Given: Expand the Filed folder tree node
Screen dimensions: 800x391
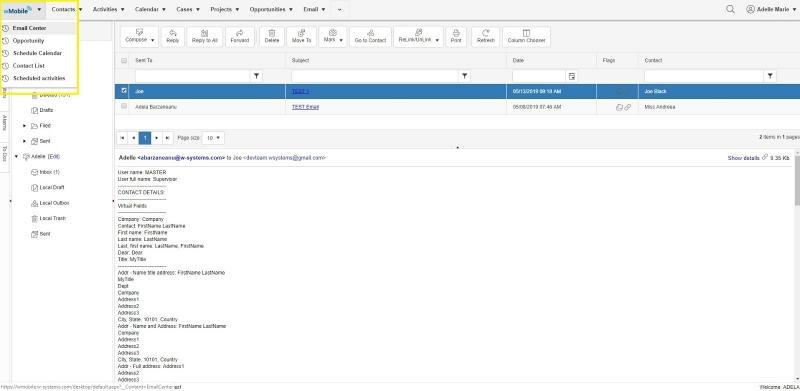Looking at the screenshot, I should tap(24, 126).
